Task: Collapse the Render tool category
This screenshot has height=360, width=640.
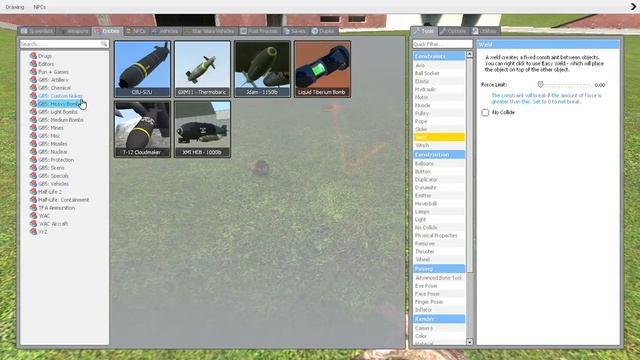Action: [439, 319]
